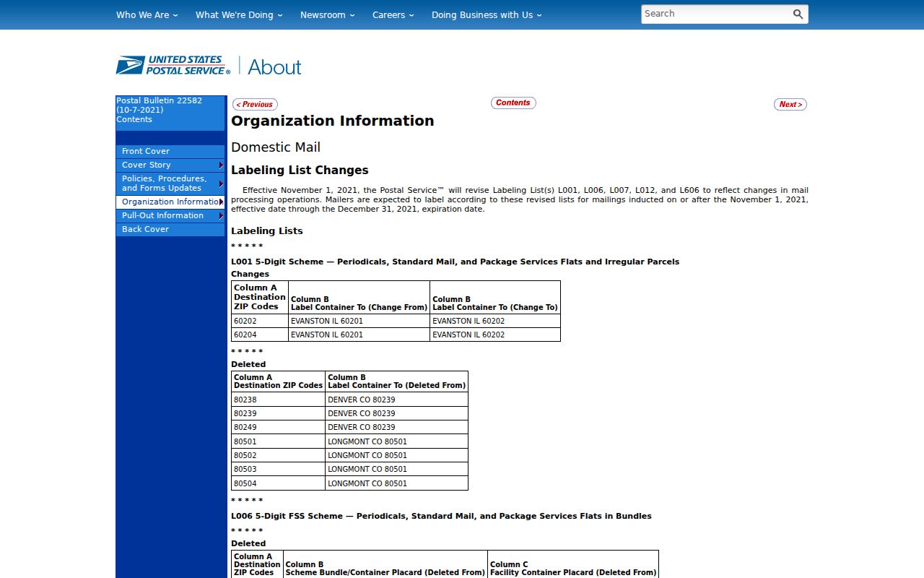The image size is (924, 578).
Task: Open the Newsroom dropdown menu
Action: (328, 14)
